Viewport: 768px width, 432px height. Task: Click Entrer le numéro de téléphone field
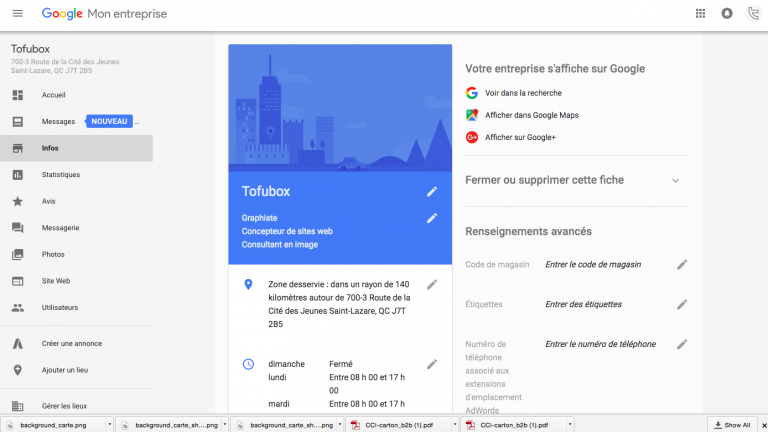click(600, 344)
